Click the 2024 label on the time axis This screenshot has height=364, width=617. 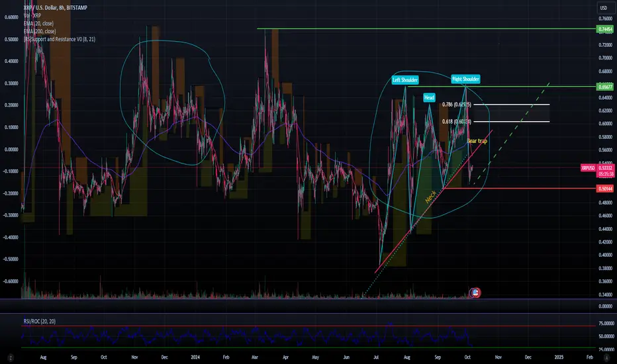click(x=195, y=357)
